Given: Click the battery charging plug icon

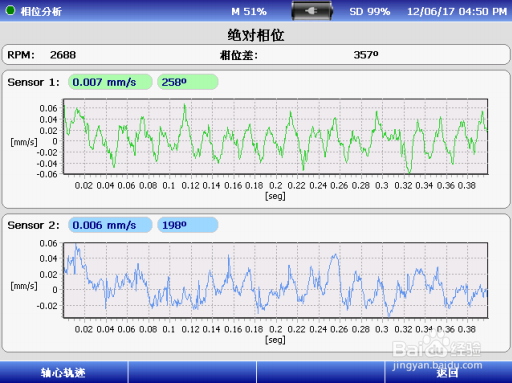Looking at the screenshot, I should point(312,11).
